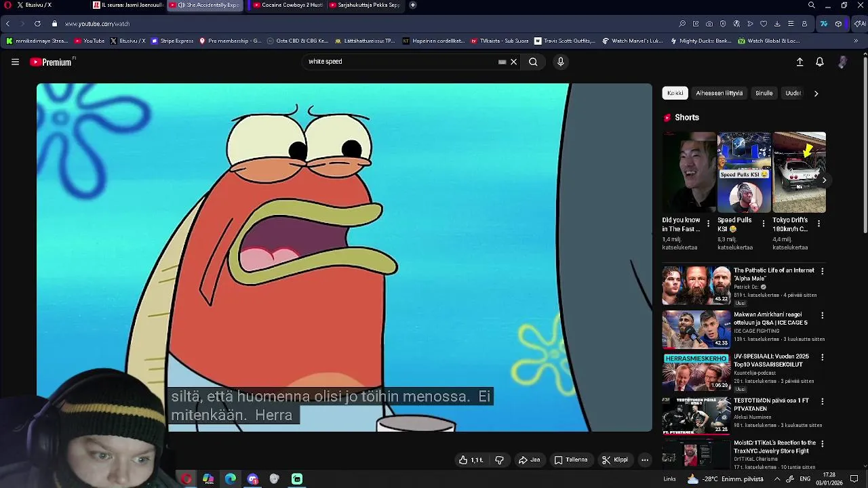Open options for the Tokyo Drift Short
The image size is (868, 488).
pos(818,224)
